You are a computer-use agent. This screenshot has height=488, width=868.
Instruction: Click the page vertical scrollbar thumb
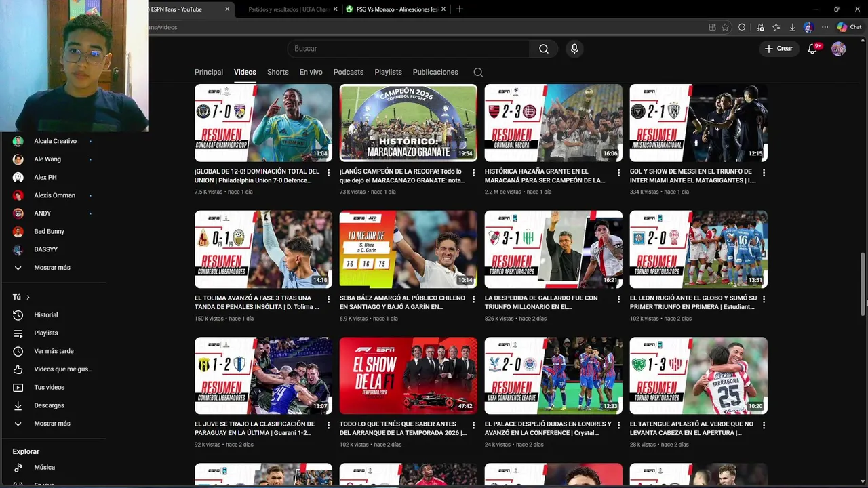pos(863,285)
